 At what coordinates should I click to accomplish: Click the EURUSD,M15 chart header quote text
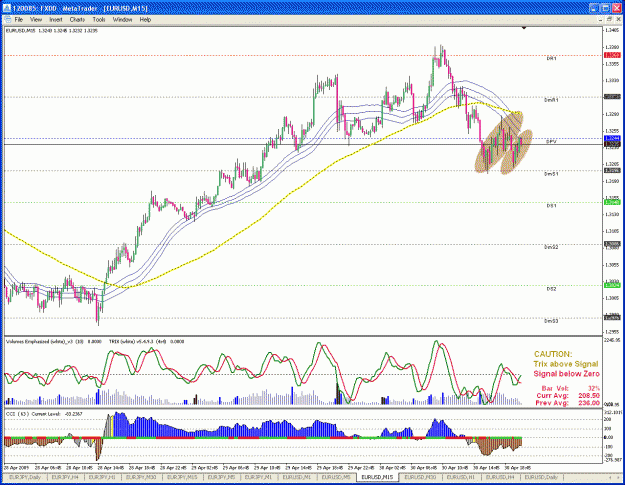tap(51, 31)
